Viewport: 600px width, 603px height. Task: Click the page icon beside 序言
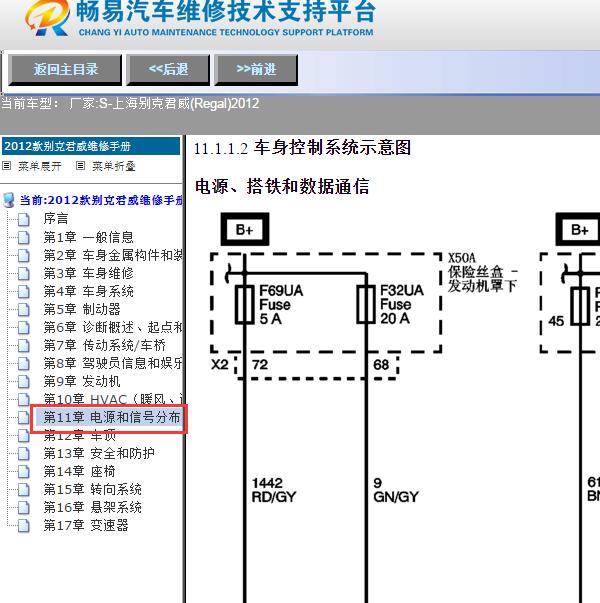click(23, 219)
